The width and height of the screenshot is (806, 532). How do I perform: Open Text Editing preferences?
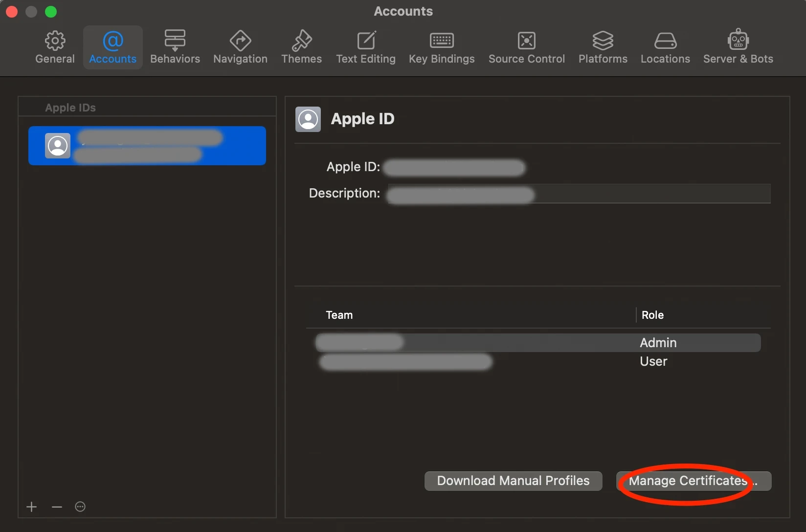click(x=365, y=47)
